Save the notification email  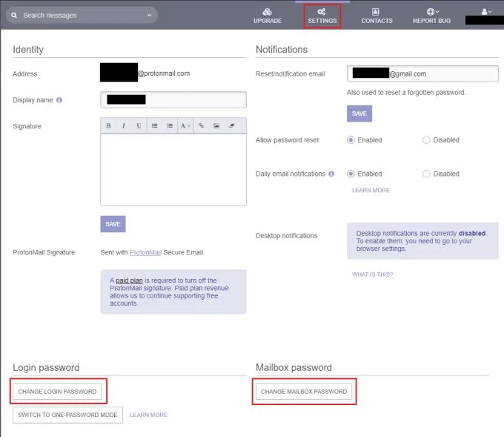[359, 114]
